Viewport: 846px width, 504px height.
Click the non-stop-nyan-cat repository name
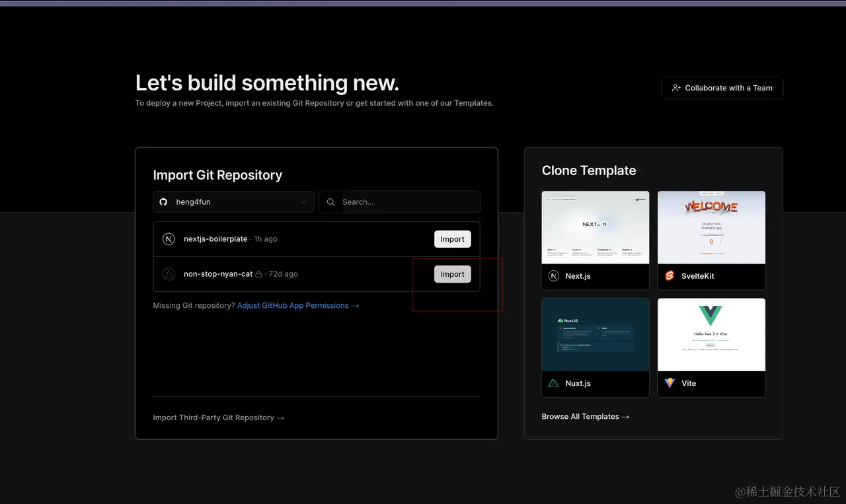tap(218, 274)
